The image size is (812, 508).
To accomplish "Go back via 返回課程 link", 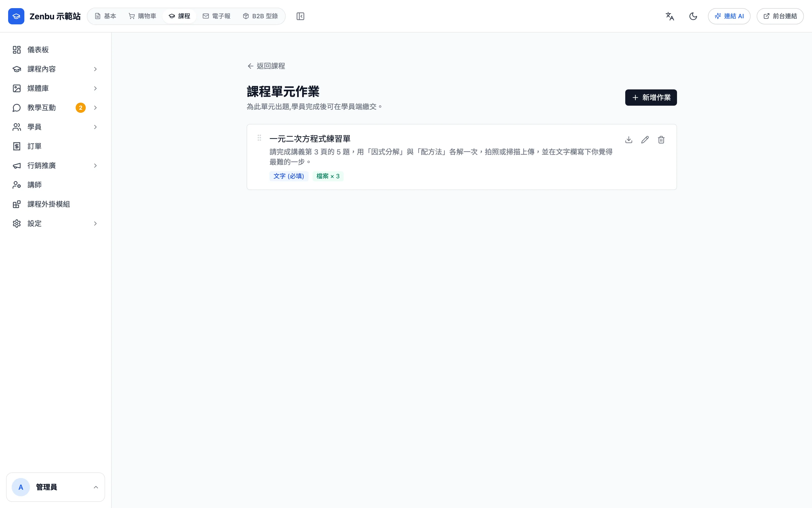I will [266, 66].
